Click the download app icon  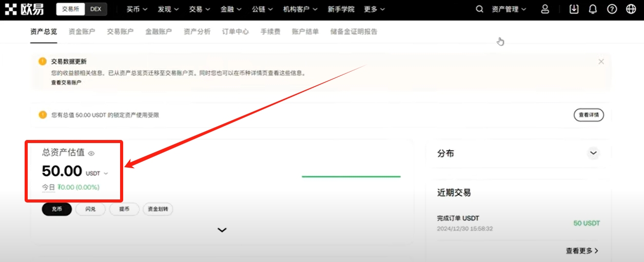(x=574, y=9)
